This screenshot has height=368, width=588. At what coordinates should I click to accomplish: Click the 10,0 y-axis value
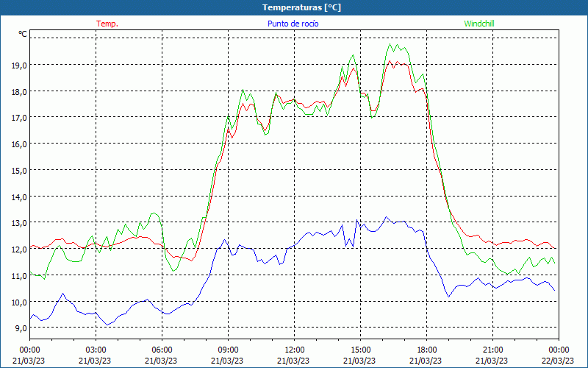(19, 302)
